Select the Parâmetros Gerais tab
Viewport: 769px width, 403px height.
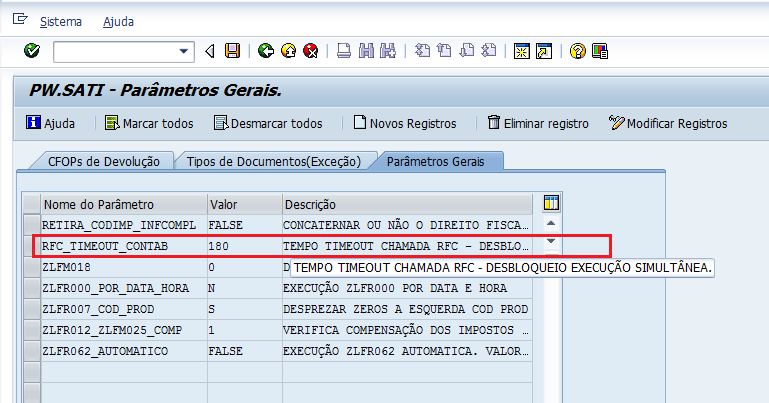(x=436, y=161)
